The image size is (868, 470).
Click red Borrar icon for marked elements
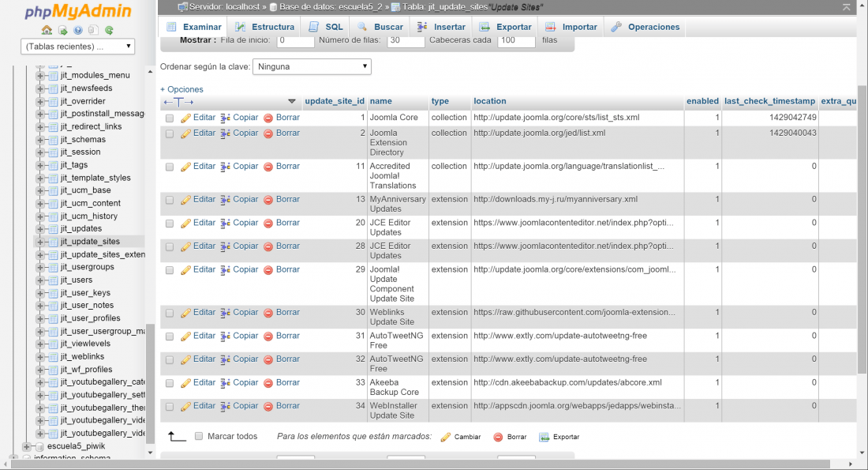pyautogui.click(x=498, y=438)
